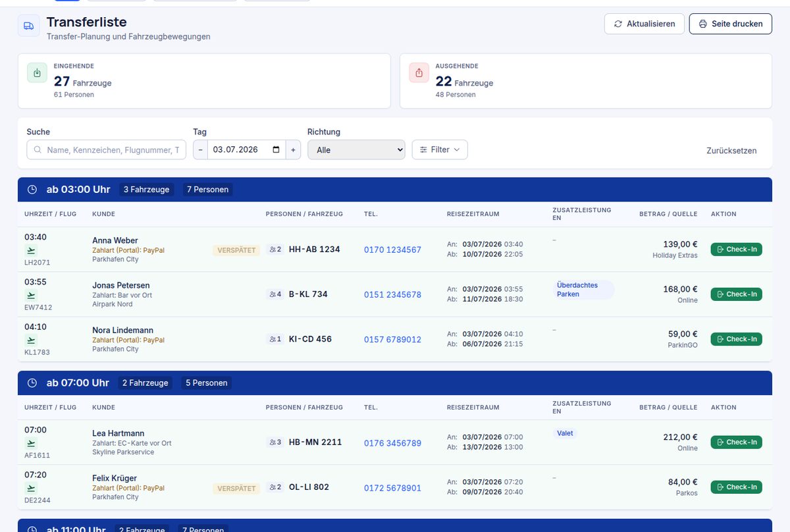Call phone number 0176 3456789
The height and width of the screenshot is (532, 790).
[x=392, y=443]
